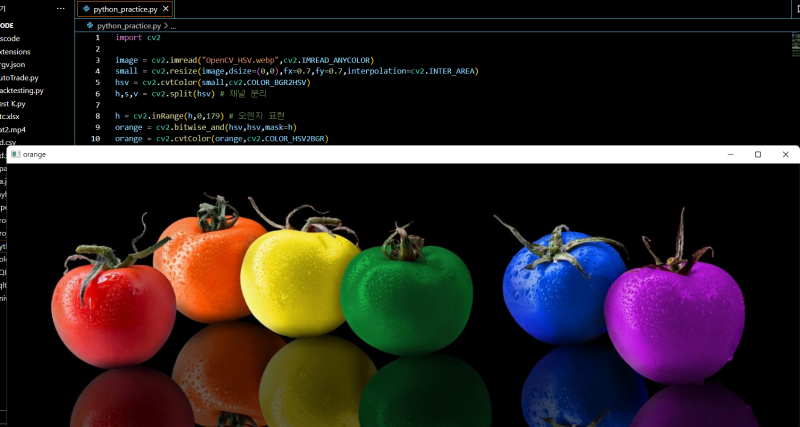Collapse the folder section header ending in ODE

(7, 26)
